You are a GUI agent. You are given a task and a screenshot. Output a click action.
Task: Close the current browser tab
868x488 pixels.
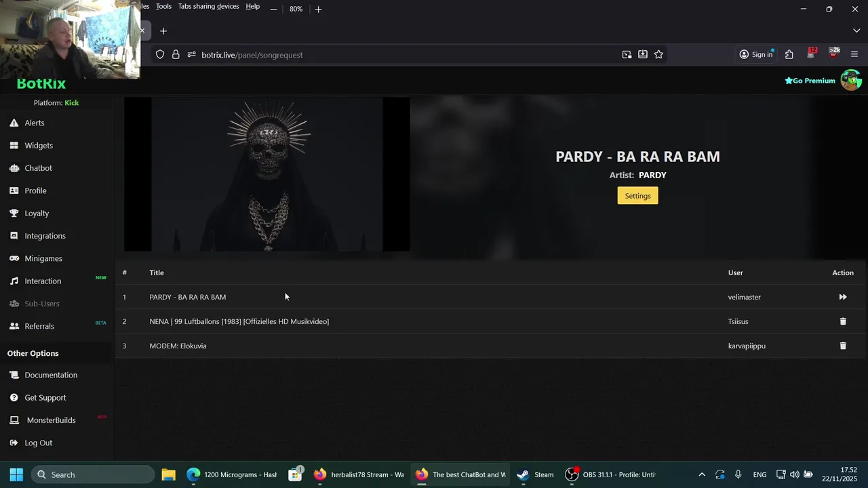(x=142, y=30)
